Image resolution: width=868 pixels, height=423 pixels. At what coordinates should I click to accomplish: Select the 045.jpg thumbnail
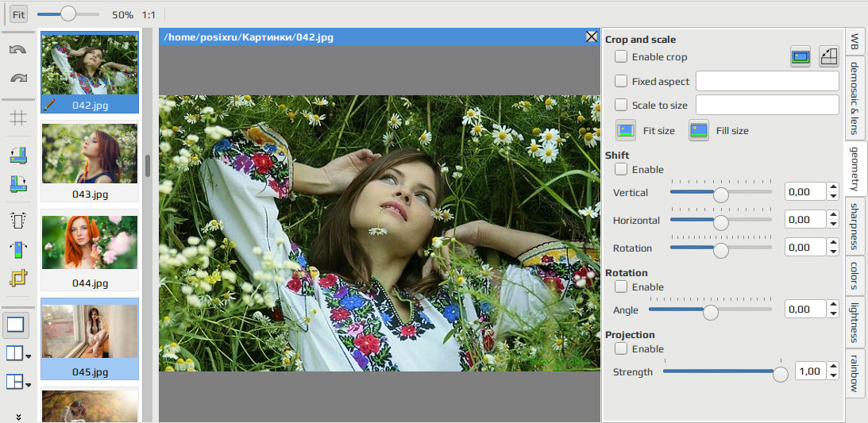[x=90, y=338]
